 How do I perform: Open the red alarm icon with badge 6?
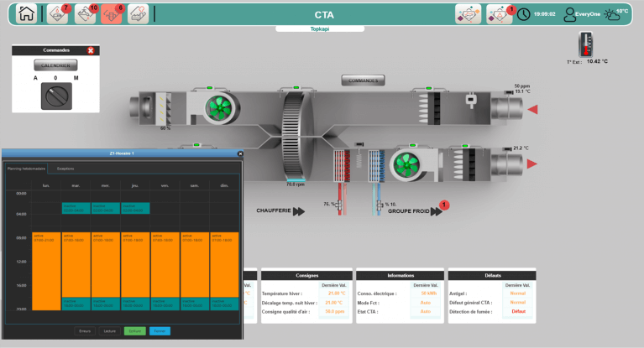111,14
